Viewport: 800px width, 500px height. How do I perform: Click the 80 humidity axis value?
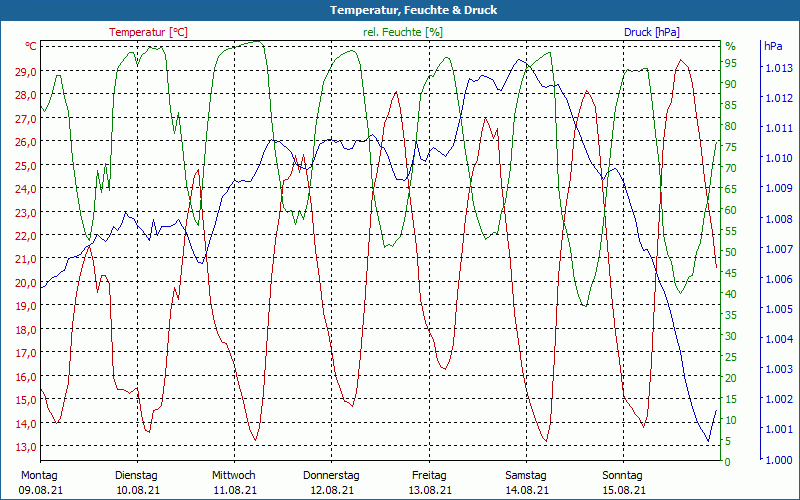(731, 127)
